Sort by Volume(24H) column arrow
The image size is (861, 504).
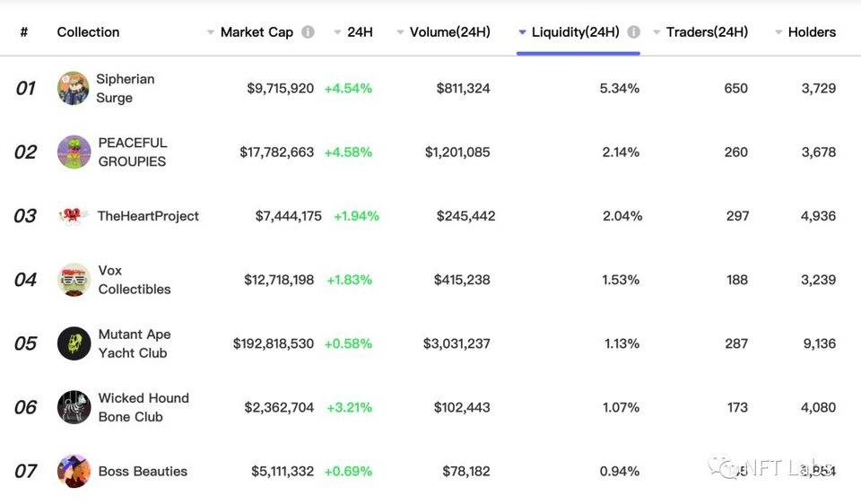tap(400, 32)
